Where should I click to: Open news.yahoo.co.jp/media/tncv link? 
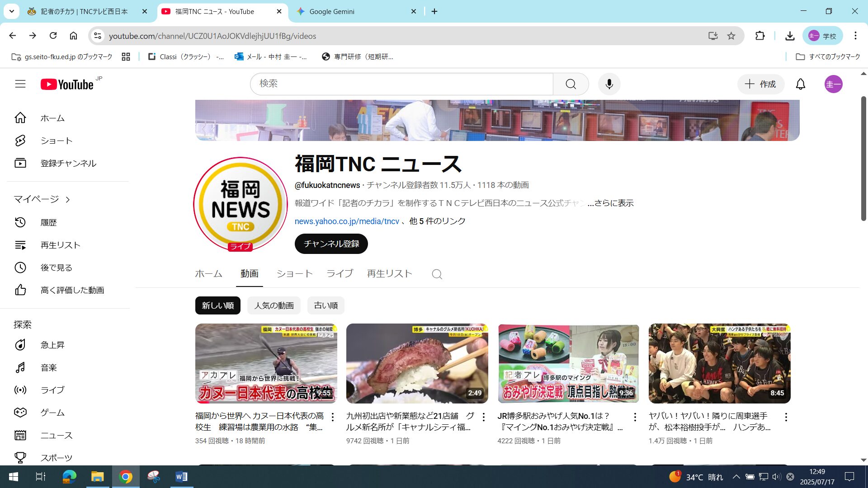[347, 221]
